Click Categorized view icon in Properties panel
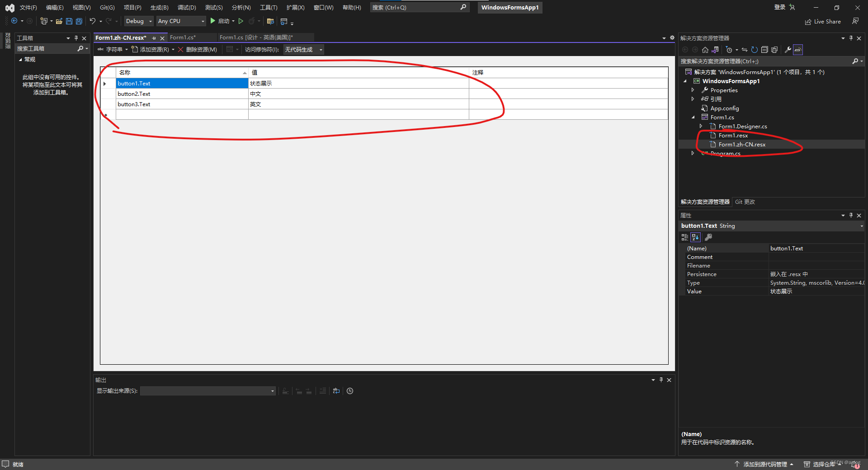This screenshot has width=868, height=470. click(685, 237)
